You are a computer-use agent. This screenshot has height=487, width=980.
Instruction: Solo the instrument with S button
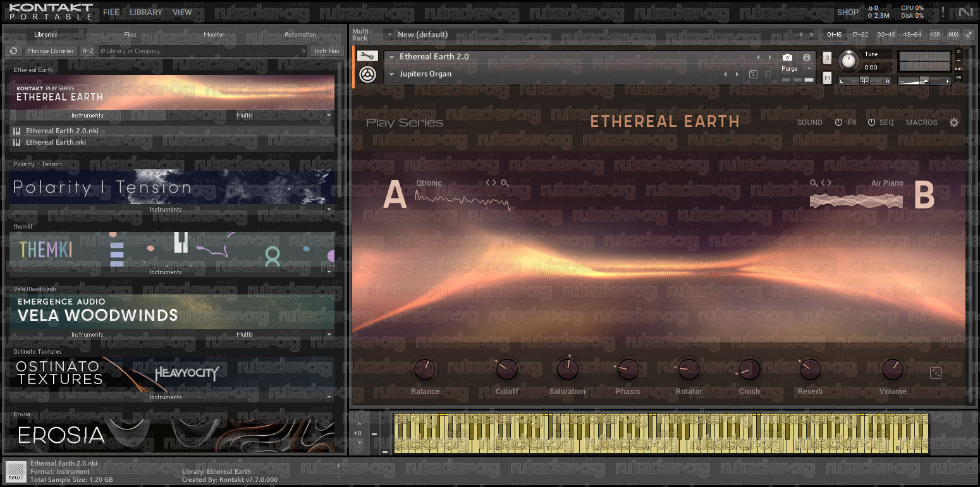click(827, 58)
